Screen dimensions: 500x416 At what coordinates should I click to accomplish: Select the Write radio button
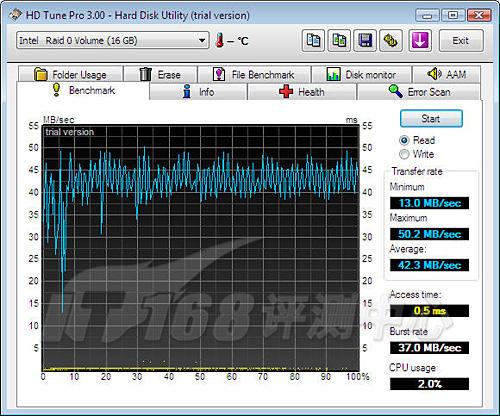pos(404,154)
